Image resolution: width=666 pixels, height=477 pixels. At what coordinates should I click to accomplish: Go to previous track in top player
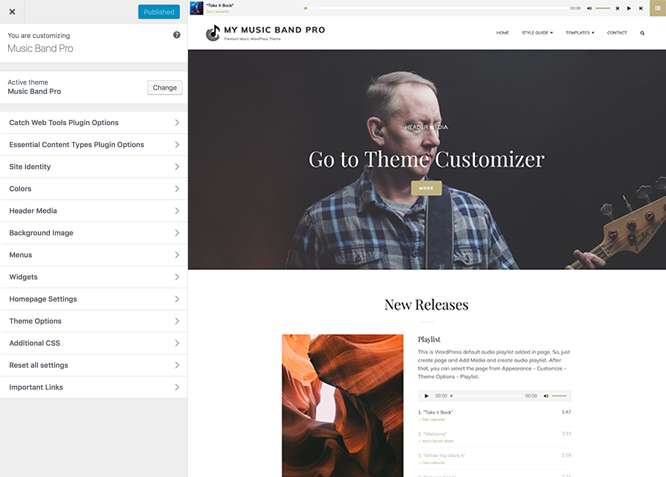click(x=618, y=8)
